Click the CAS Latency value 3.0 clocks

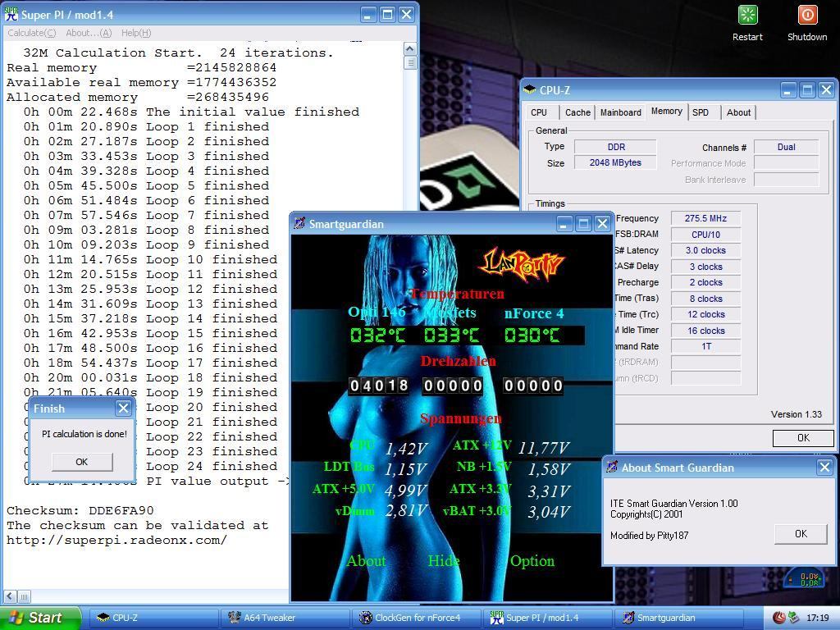click(705, 250)
